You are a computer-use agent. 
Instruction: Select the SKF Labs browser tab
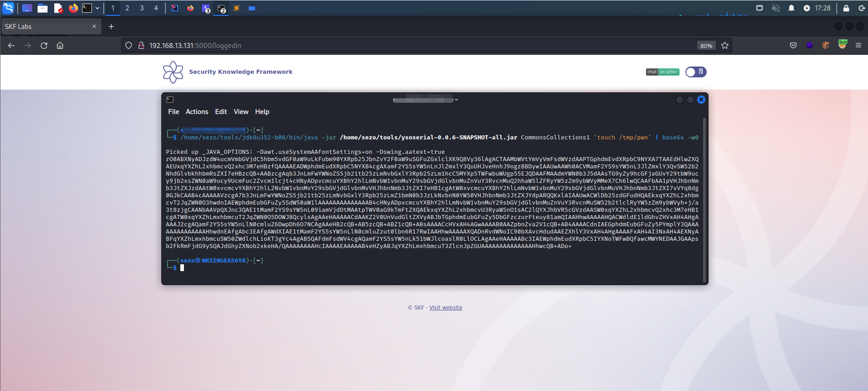[51, 27]
